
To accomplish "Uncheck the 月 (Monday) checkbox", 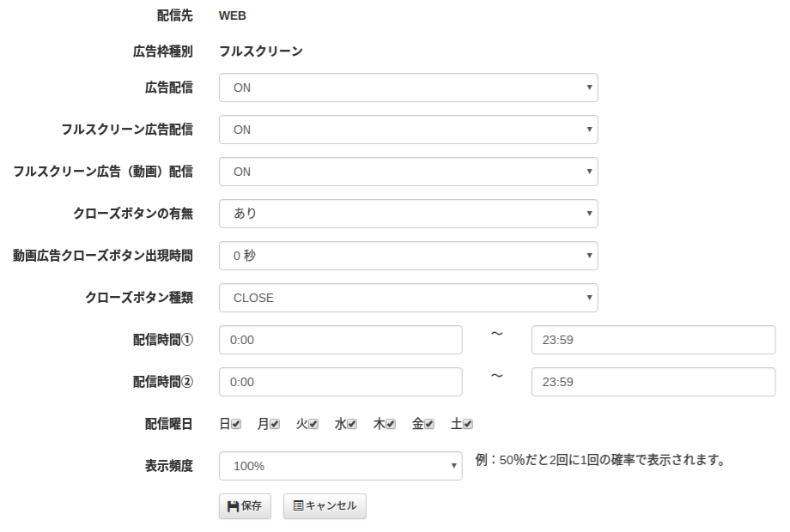I will pyautogui.click(x=275, y=424).
